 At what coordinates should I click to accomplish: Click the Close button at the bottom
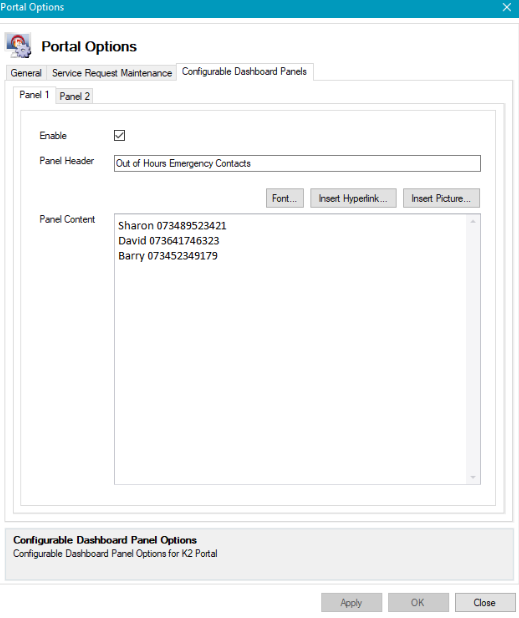tap(485, 603)
